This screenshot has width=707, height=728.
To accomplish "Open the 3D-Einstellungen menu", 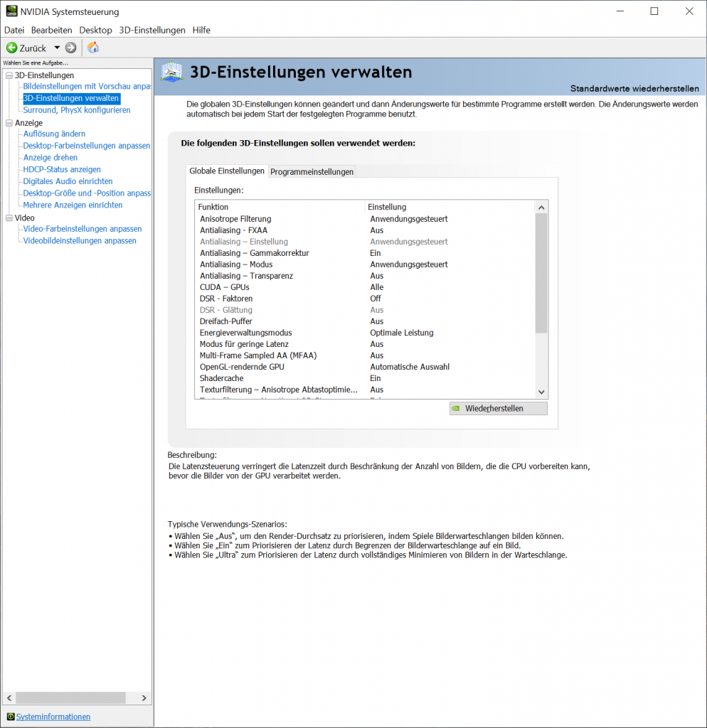I will pos(152,30).
